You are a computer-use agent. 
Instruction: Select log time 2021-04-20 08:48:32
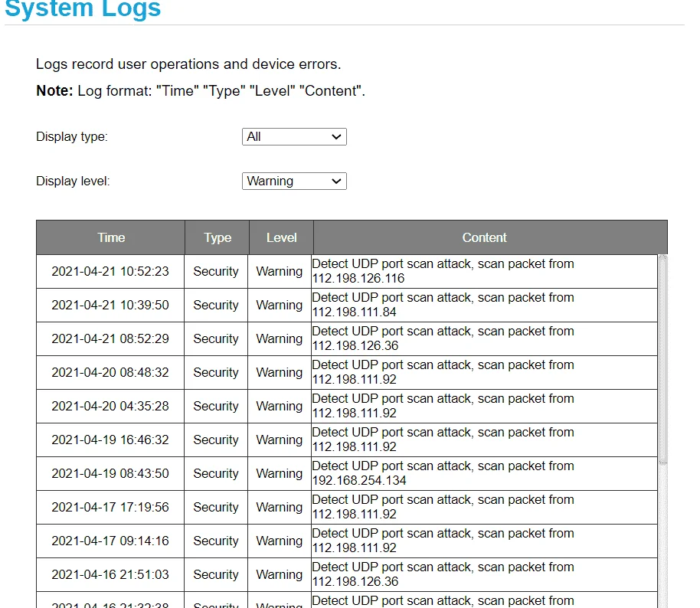(110, 373)
